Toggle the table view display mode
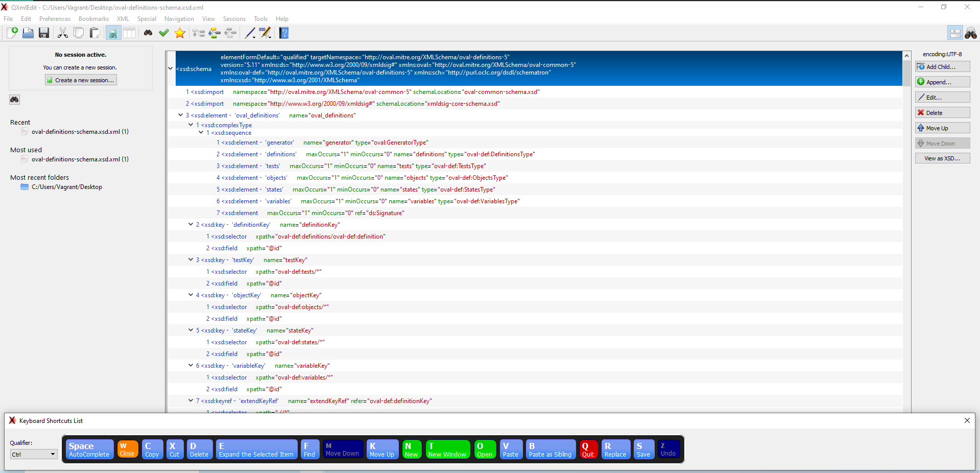Screen dimensions: 980x473 tap(129, 33)
